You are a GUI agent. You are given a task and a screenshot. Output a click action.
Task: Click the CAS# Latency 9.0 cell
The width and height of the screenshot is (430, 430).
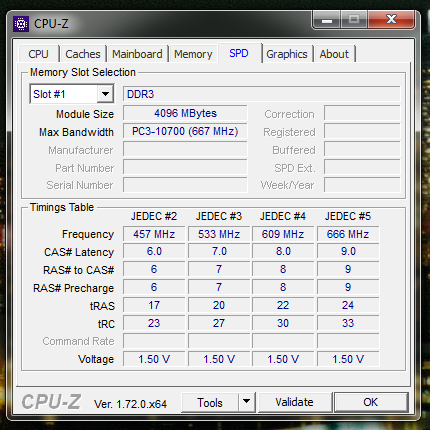(348, 251)
